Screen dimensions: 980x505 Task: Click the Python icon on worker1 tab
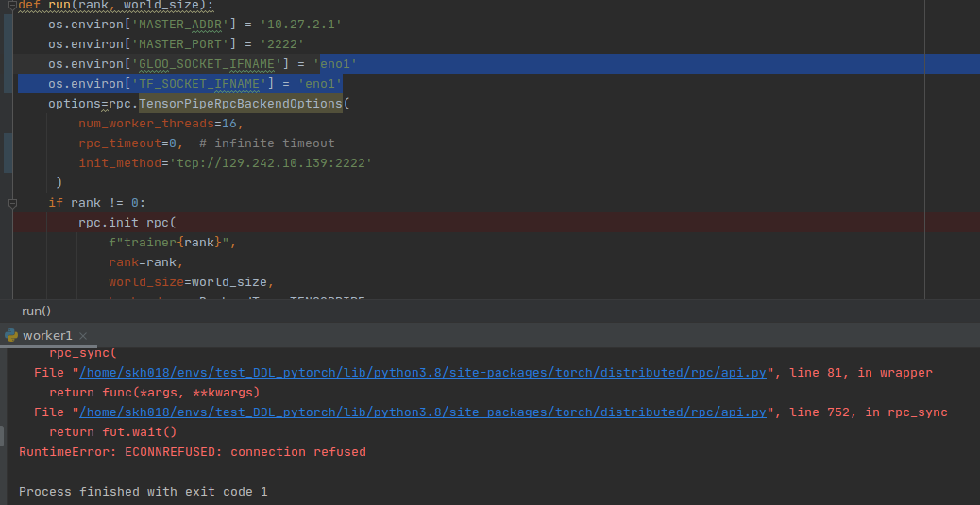click(11, 335)
